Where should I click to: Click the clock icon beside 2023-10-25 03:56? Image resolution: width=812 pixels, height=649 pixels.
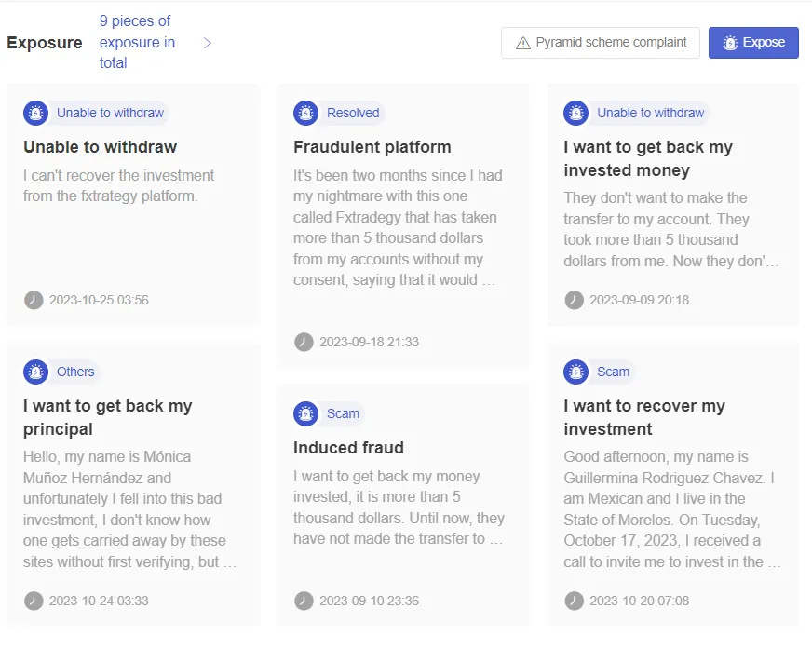(34, 300)
